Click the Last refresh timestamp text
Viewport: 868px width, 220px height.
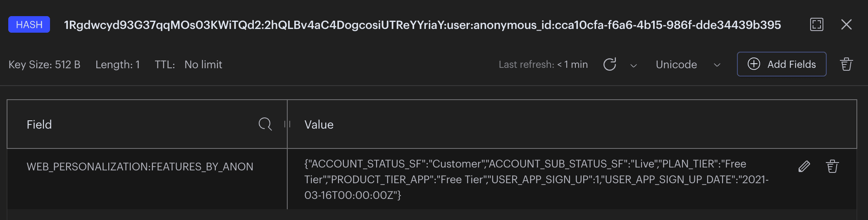[x=543, y=65]
